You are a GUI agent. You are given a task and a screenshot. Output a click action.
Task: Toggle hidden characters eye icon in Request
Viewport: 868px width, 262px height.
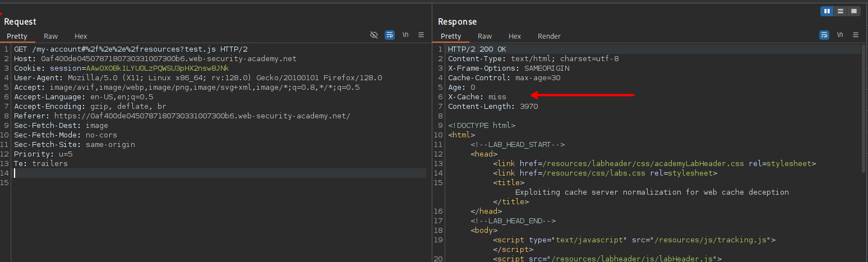(374, 35)
